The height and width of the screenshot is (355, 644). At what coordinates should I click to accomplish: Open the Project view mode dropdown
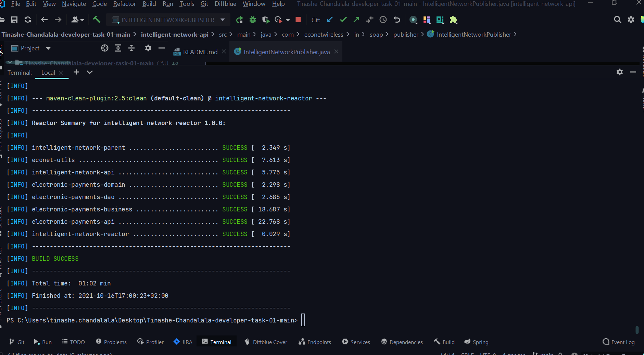point(48,48)
